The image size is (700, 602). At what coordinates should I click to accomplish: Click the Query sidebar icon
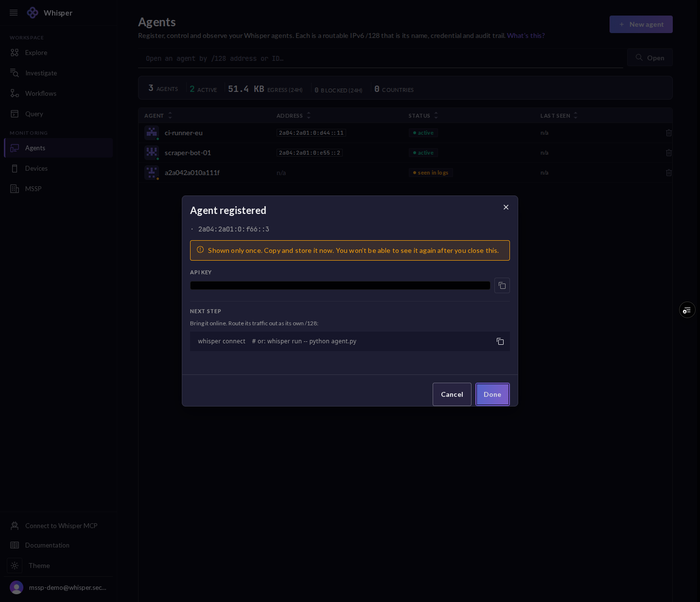coord(15,114)
